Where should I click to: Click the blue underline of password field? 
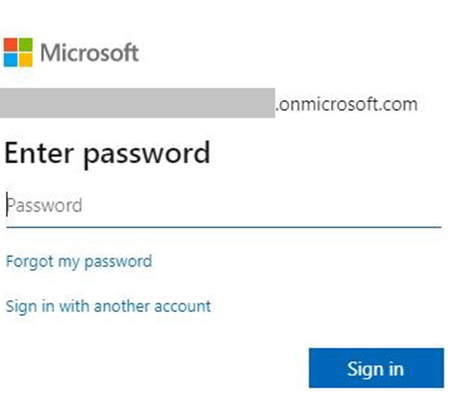pyautogui.click(x=224, y=227)
